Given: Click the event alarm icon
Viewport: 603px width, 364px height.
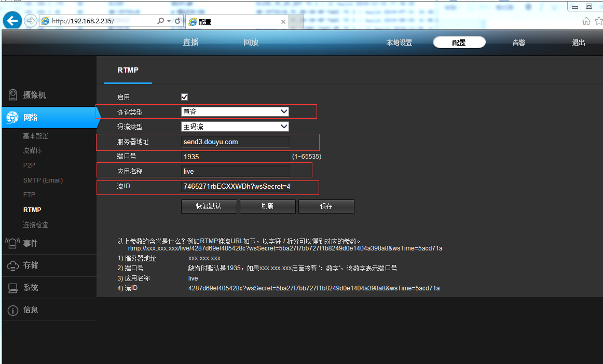Looking at the screenshot, I should coord(12,243).
